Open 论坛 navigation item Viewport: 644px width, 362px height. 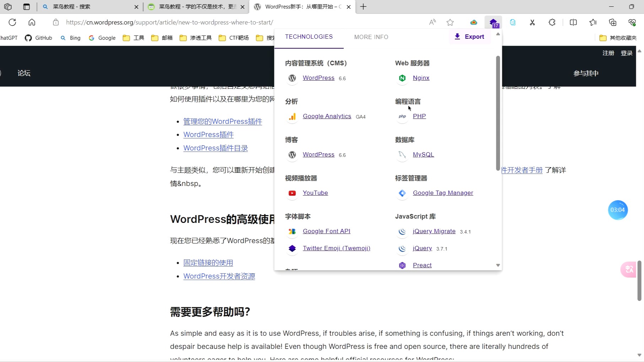pyautogui.click(x=24, y=73)
